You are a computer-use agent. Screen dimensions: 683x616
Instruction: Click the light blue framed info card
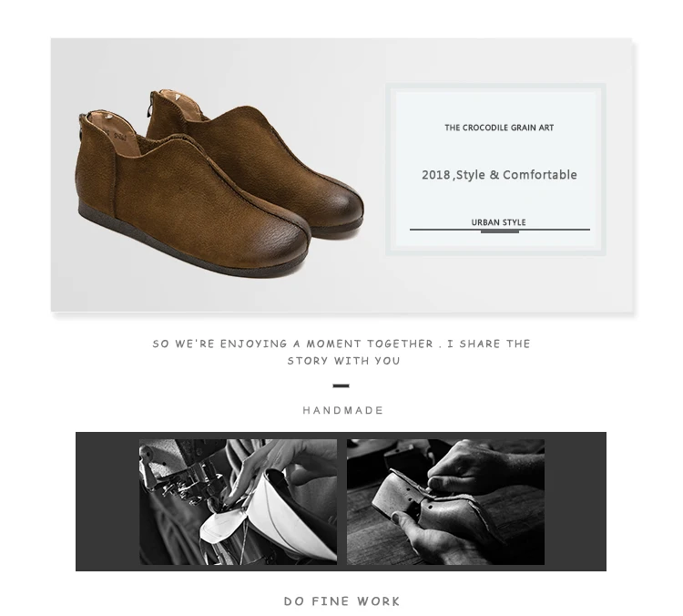coord(495,169)
